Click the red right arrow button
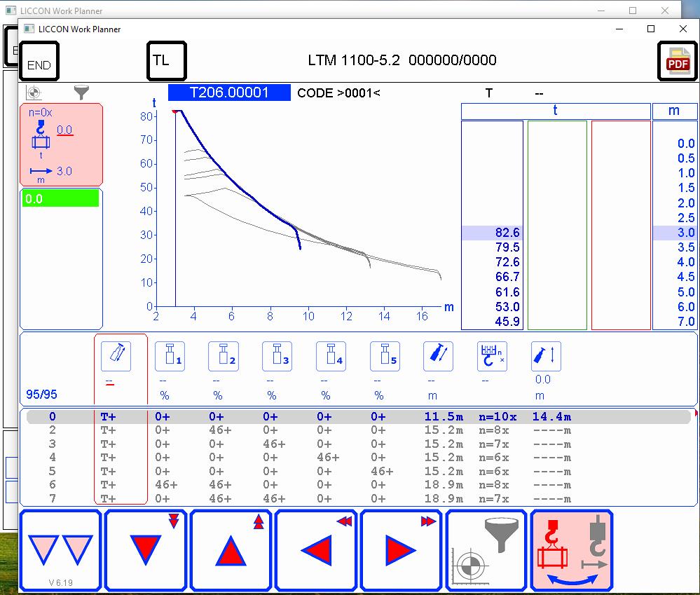 (x=402, y=550)
